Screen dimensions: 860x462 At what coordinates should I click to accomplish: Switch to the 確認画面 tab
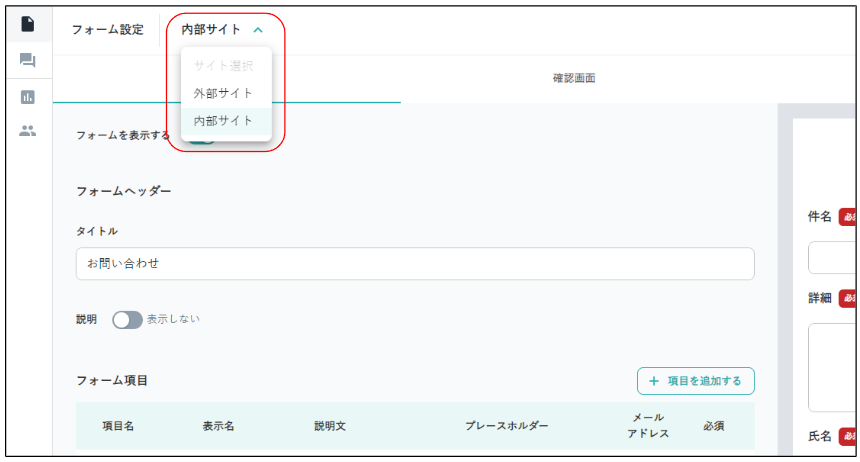tap(574, 78)
